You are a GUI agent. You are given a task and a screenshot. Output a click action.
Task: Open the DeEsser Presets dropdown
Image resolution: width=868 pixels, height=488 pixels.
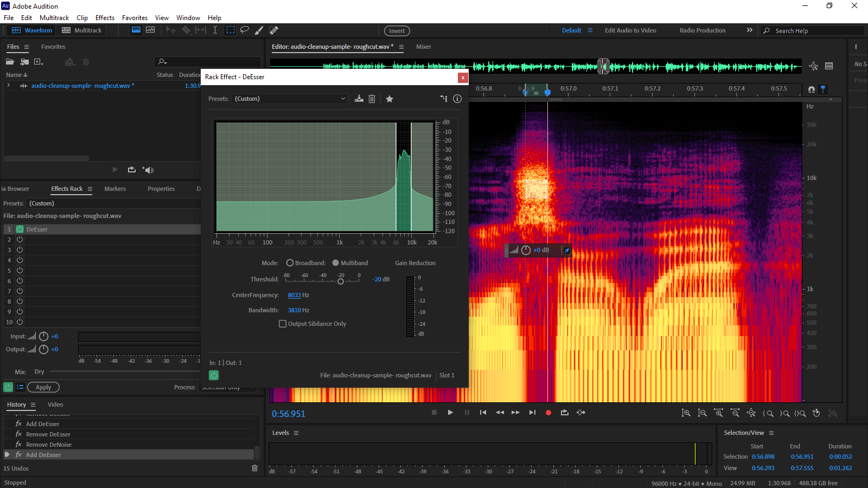(x=290, y=99)
